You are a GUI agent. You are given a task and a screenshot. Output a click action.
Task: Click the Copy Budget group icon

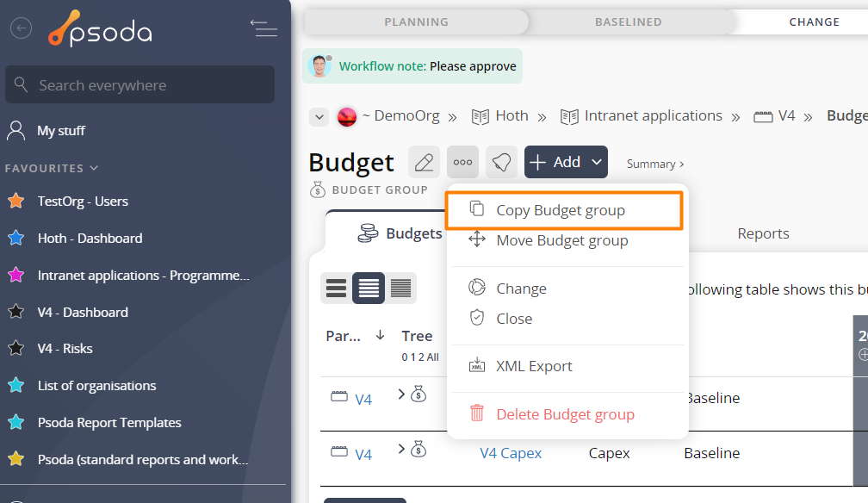tap(477, 208)
